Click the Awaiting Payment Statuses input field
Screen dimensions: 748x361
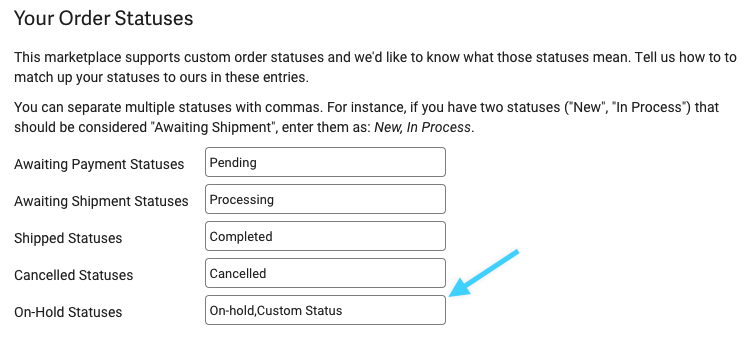click(325, 162)
